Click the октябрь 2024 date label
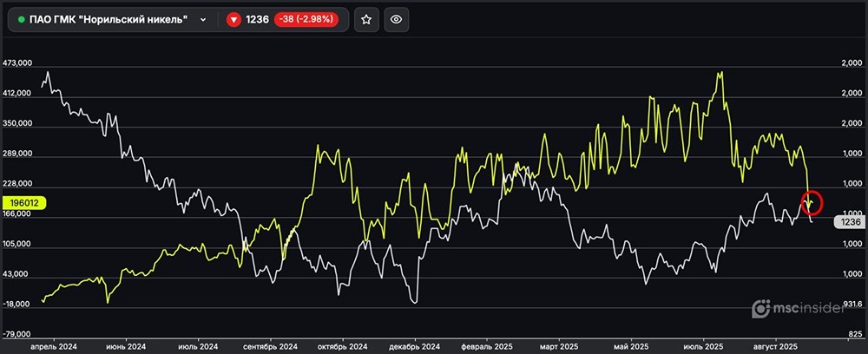This screenshot has height=354, width=868. [343, 346]
